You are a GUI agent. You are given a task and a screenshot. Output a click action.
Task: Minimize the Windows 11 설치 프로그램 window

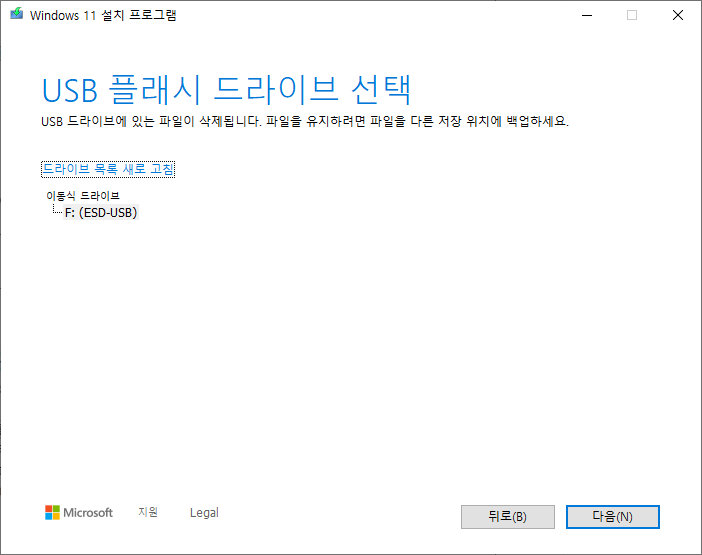coord(587,15)
